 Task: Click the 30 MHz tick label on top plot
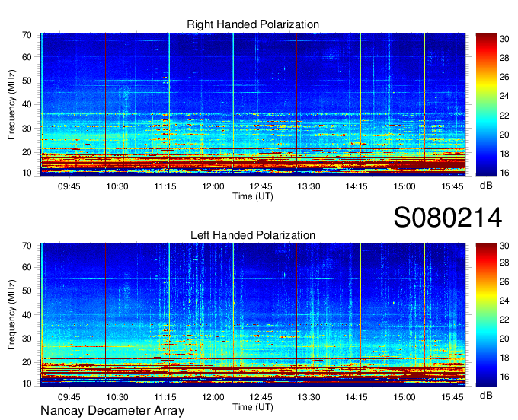coord(27,129)
